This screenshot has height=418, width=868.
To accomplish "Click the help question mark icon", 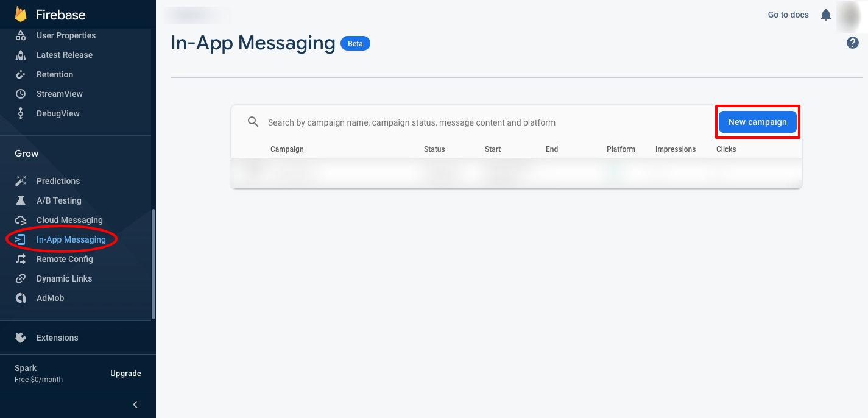I will [x=853, y=43].
